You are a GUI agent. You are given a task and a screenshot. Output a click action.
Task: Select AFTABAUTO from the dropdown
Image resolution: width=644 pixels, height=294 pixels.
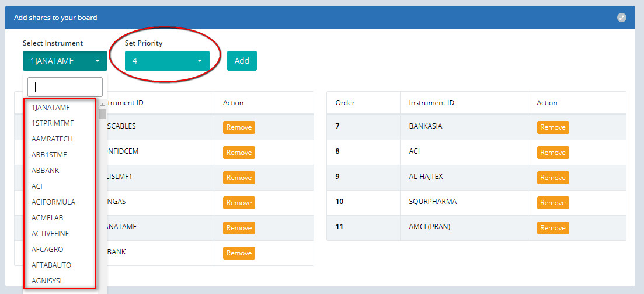coord(51,265)
